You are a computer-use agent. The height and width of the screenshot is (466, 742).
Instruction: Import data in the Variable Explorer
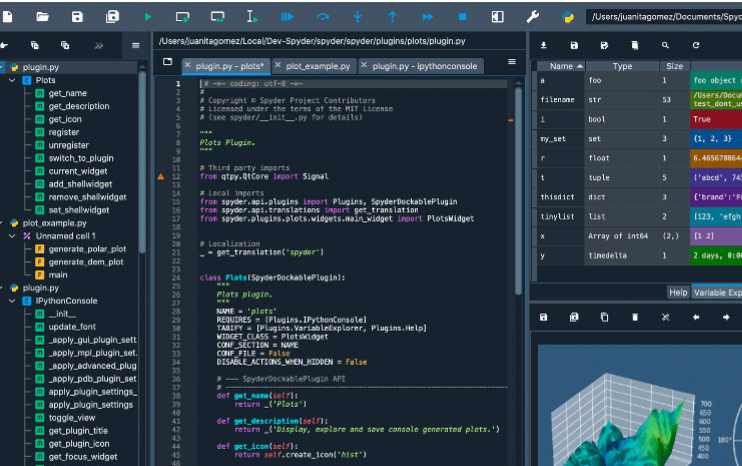coord(543,45)
